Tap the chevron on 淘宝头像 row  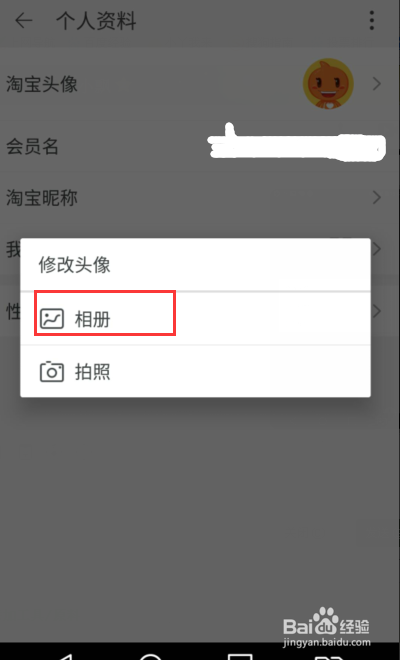(x=377, y=84)
